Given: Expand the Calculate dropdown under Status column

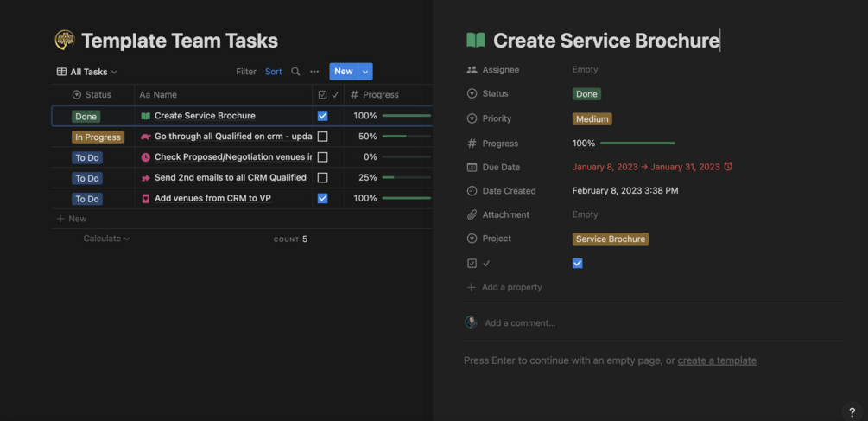Looking at the screenshot, I should pyautogui.click(x=106, y=239).
